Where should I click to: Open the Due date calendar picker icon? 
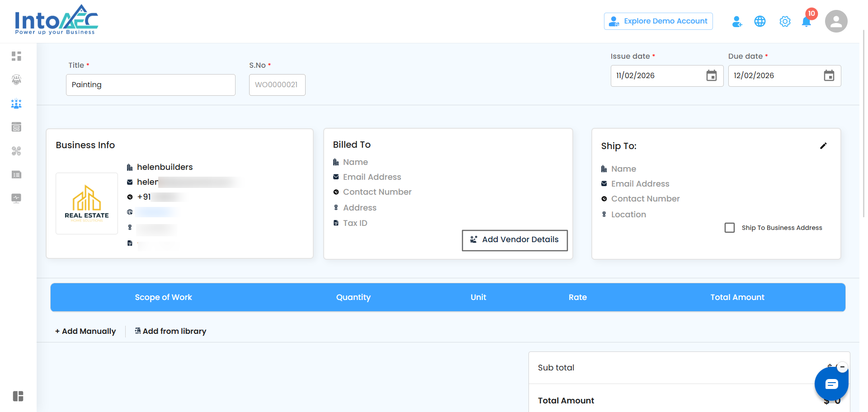coord(829,75)
